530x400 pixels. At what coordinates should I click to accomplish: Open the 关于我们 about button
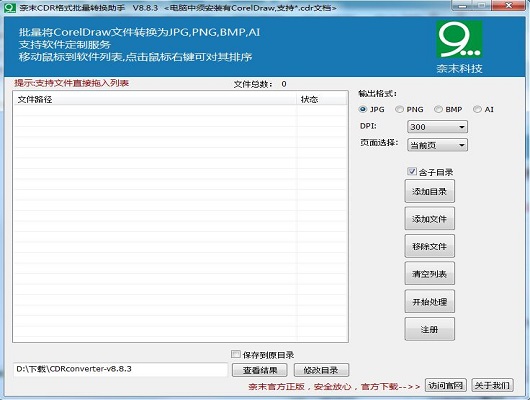click(x=492, y=385)
